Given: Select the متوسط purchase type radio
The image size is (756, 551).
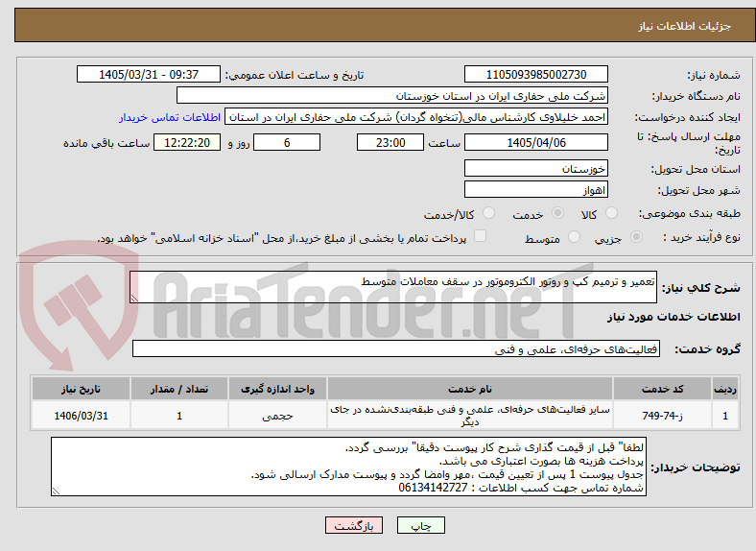Looking at the screenshot, I should (x=574, y=237).
